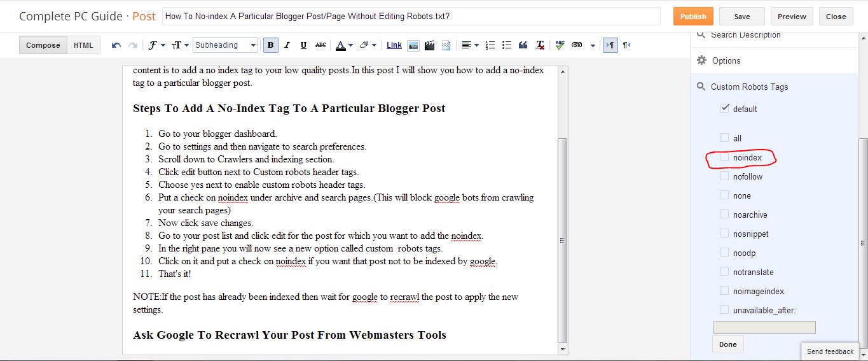Screen dimensions: 868x361
Task: Open the text background highlight color picker
Action: click(368, 45)
